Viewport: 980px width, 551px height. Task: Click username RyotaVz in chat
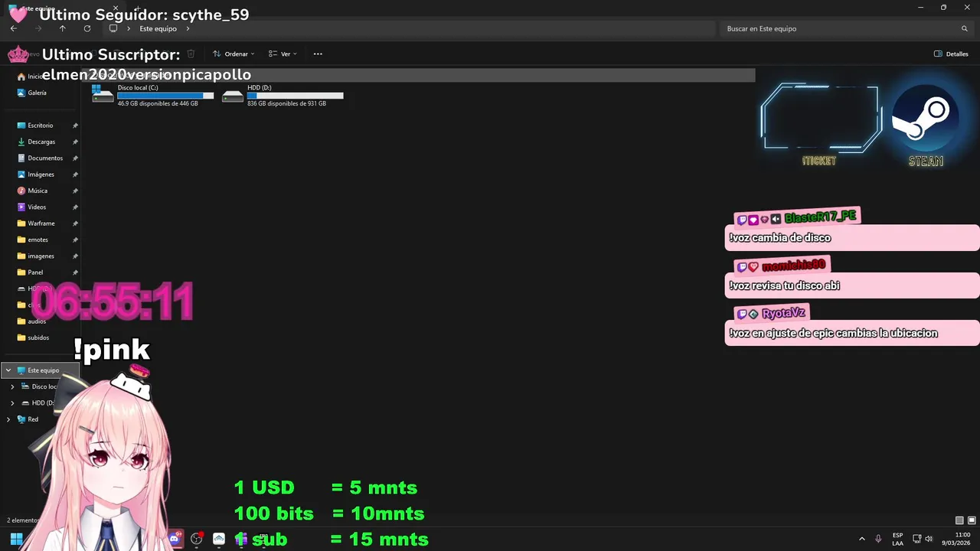[784, 313]
